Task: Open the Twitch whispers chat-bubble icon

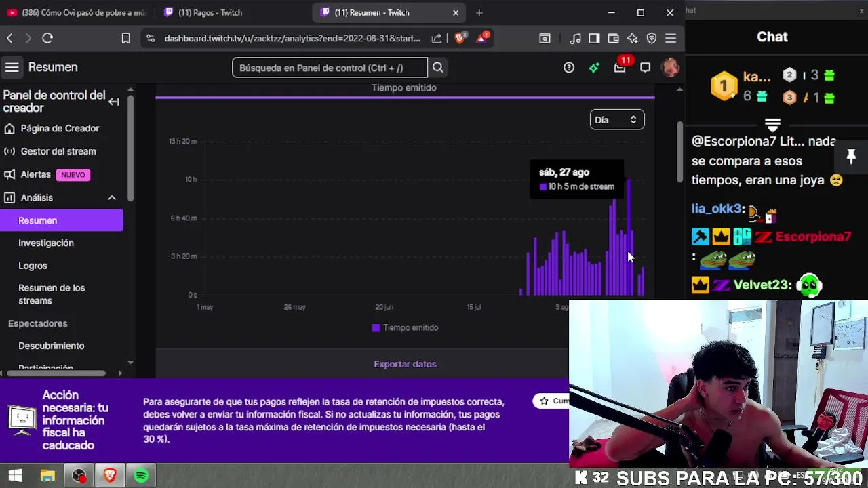Action: [645, 67]
